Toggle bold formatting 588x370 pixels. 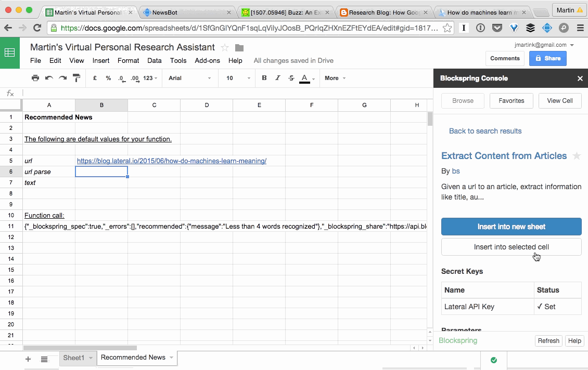coord(264,78)
